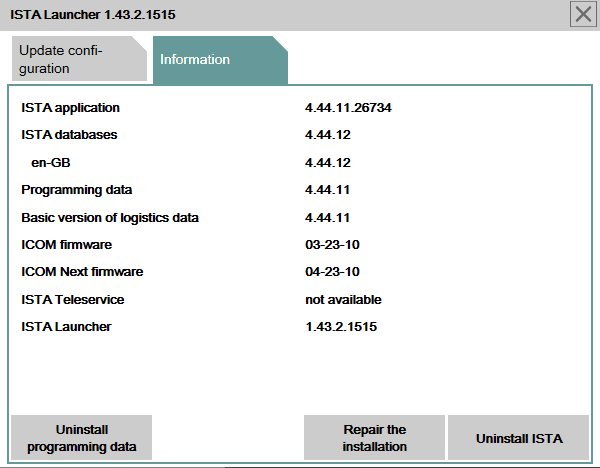Select launcher version value 1.43.2.1515 in list

click(341, 327)
